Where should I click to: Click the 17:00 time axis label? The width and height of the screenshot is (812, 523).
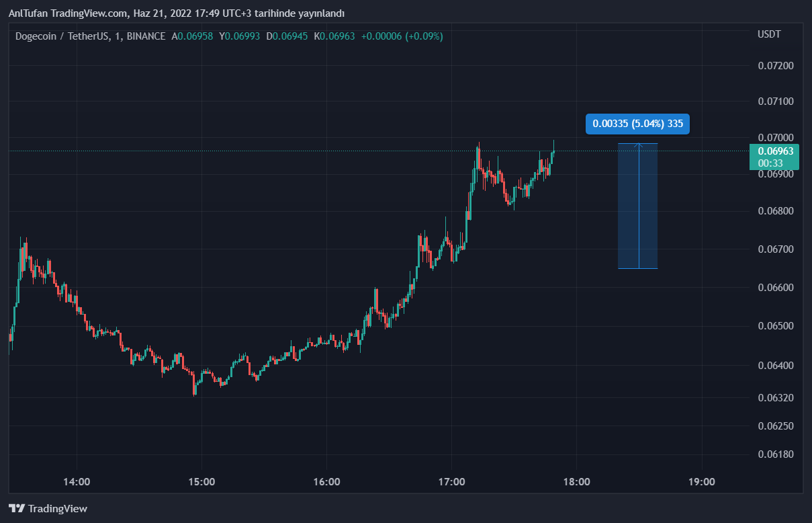point(451,482)
